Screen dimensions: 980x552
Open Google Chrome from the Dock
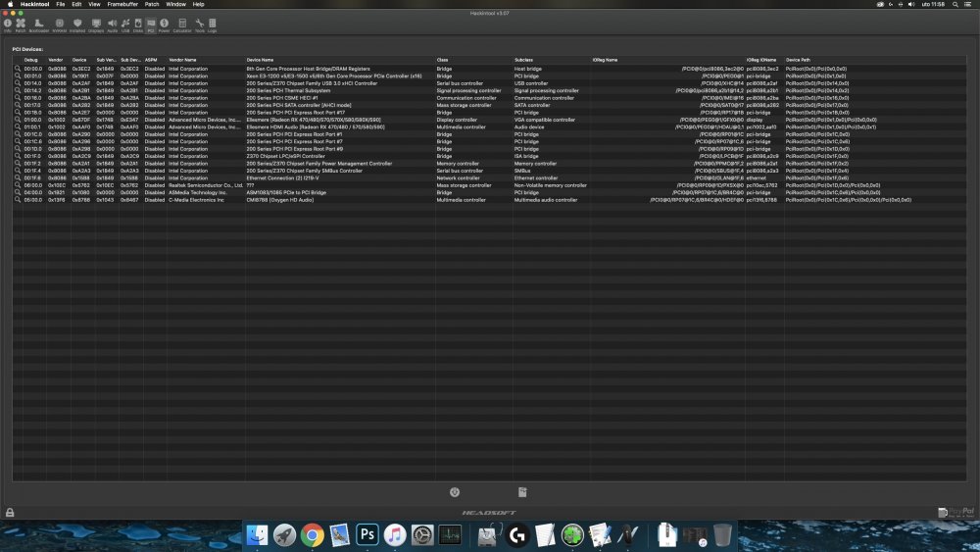click(312, 535)
